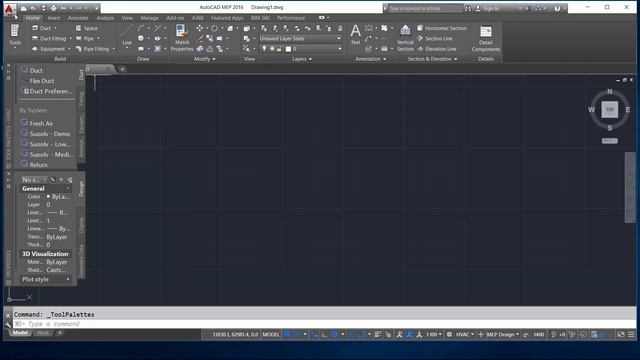Select the Text annotation tool
Viewport: 640px width, 360px height.
(x=356, y=35)
